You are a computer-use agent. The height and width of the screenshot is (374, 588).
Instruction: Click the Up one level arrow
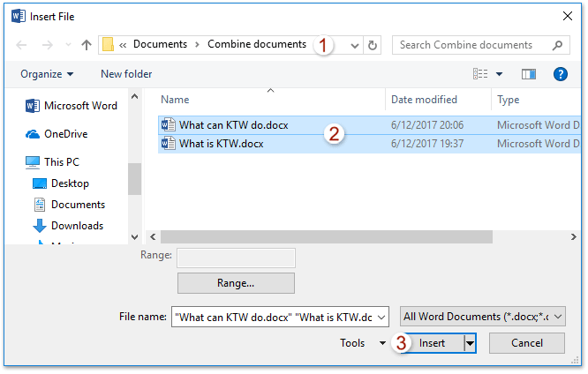(x=87, y=45)
